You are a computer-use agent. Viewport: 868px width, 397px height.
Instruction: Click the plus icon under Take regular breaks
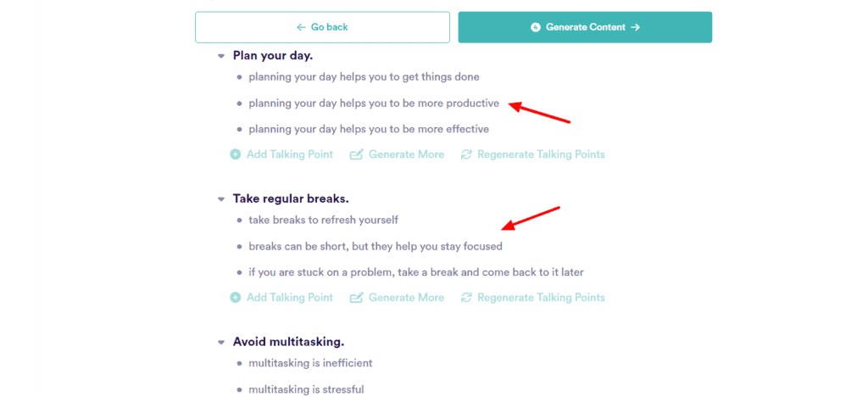point(236,298)
